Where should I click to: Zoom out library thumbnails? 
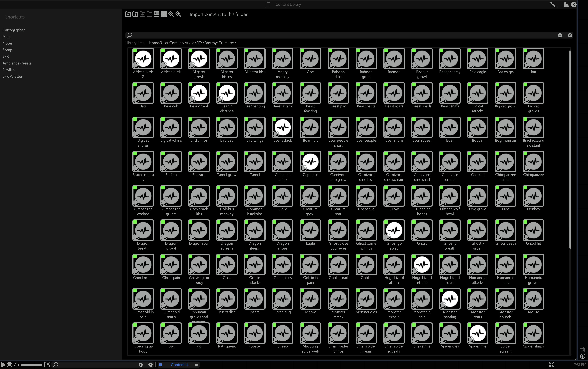pyautogui.click(x=178, y=14)
